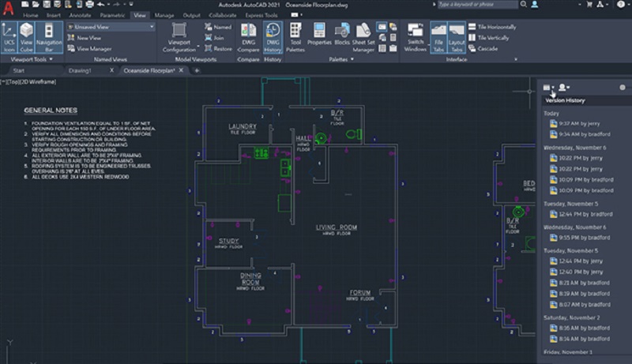
Task: Open the AutoCAD application menu (red A)
Action: [8, 8]
